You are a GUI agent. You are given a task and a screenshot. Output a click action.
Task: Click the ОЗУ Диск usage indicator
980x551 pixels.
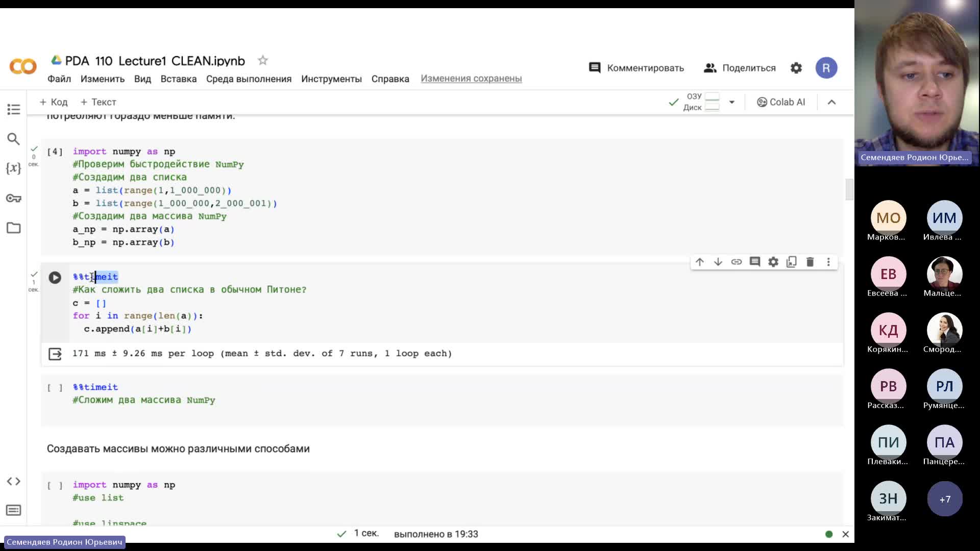(x=702, y=102)
